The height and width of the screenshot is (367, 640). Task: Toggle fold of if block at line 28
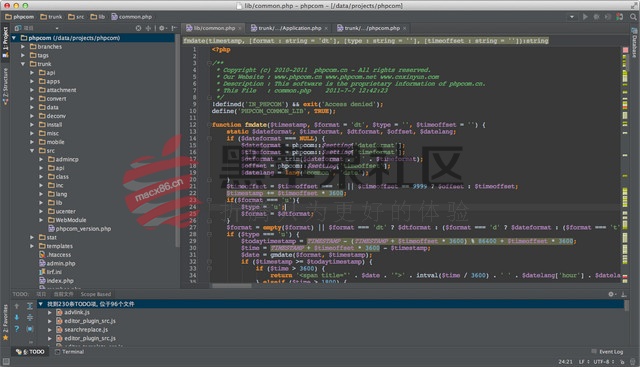click(x=209, y=234)
